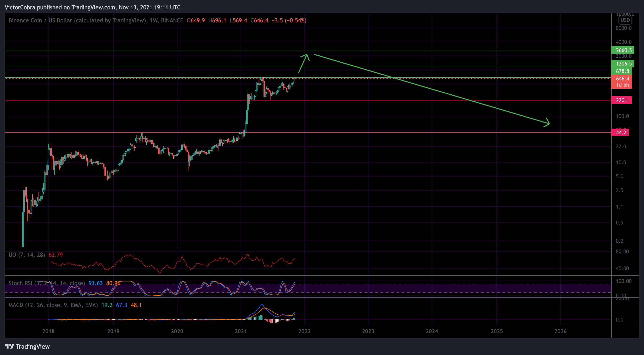Click the 80.00 UO scale label
Image resolution: width=644 pixels, height=355 pixels.
622,252
